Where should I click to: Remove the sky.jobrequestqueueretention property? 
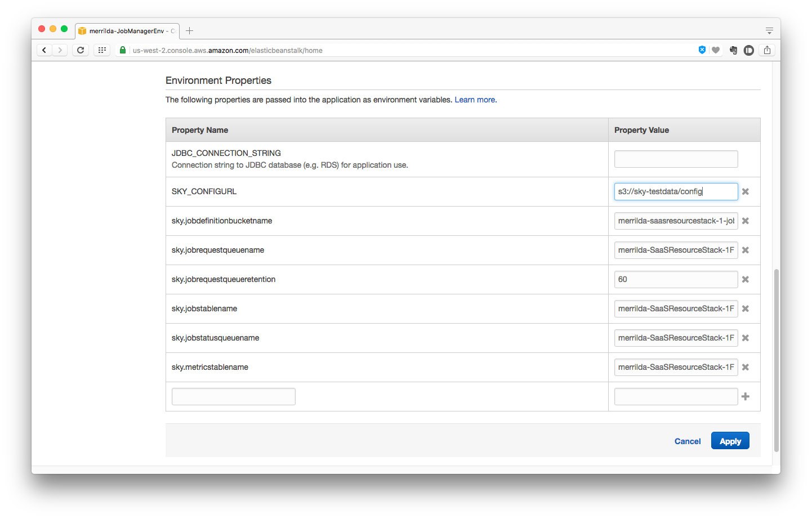(746, 279)
